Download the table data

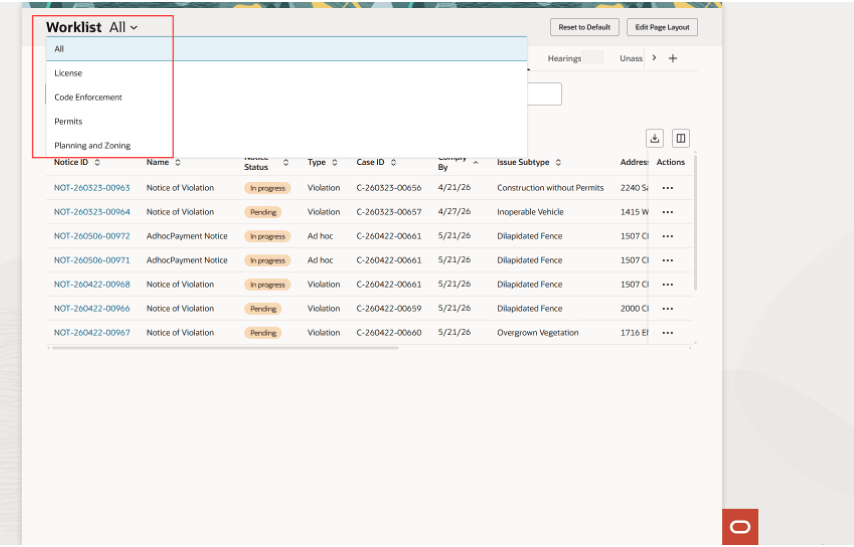pyautogui.click(x=655, y=138)
